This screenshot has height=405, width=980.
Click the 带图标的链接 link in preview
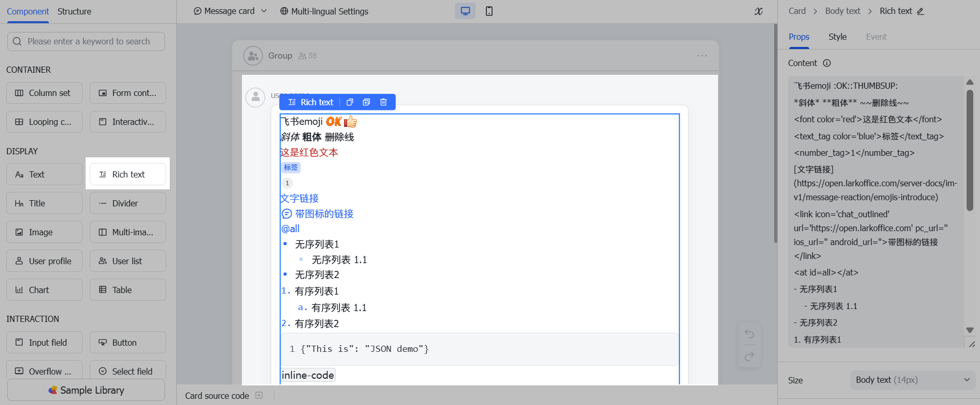click(318, 214)
